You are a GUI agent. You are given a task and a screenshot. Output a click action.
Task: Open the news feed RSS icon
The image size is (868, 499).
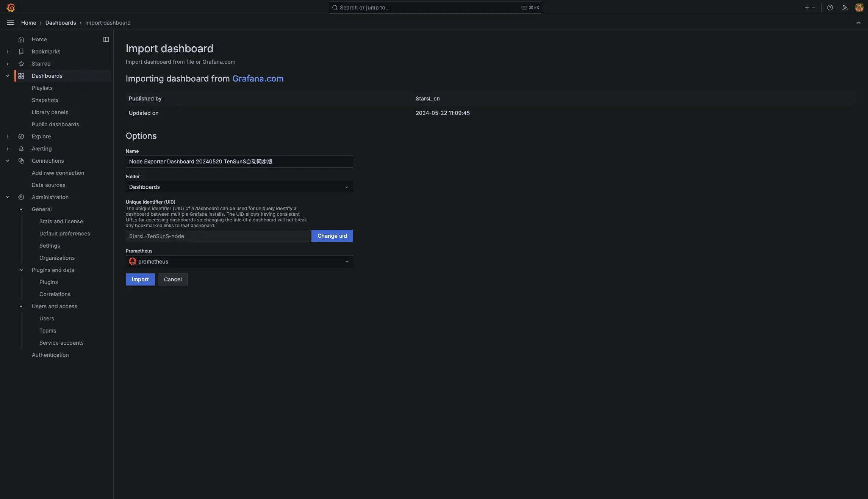pyautogui.click(x=845, y=8)
